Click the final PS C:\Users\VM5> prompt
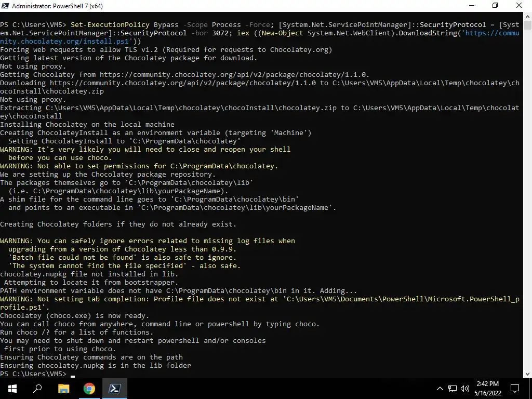Screen dimensions: 532x399 coord(33,374)
